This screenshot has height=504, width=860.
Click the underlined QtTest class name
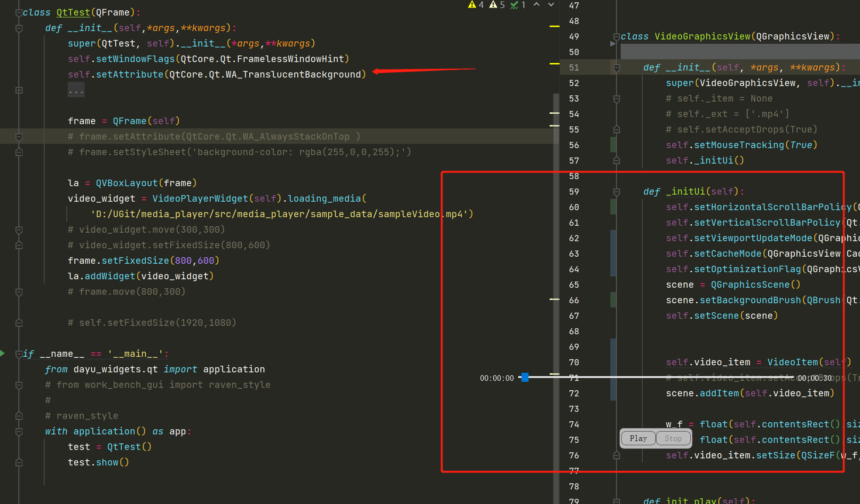[73, 13]
